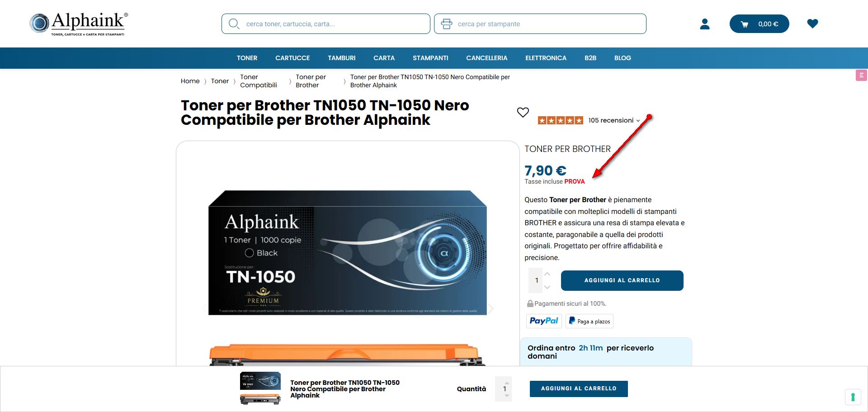Add product to favorites with heart outline

(x=523, y=112)
